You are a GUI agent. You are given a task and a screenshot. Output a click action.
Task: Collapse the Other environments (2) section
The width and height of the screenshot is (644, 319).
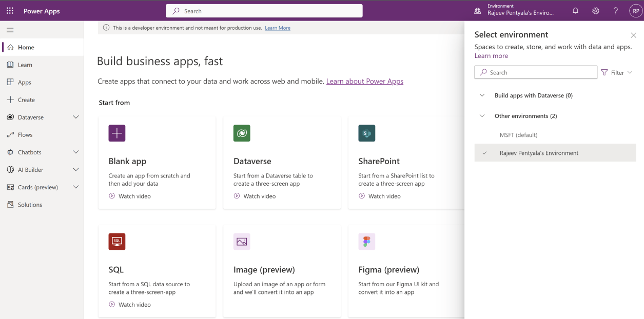(482, 115)
